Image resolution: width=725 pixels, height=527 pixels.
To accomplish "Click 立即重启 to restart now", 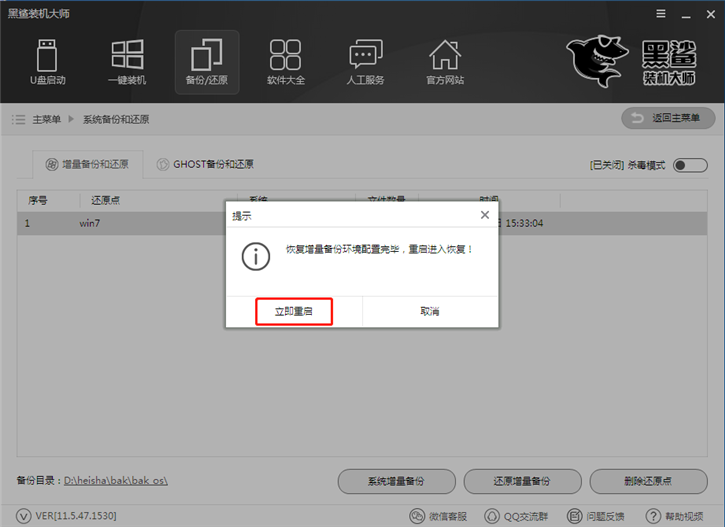I will click(x=294, y=311).
